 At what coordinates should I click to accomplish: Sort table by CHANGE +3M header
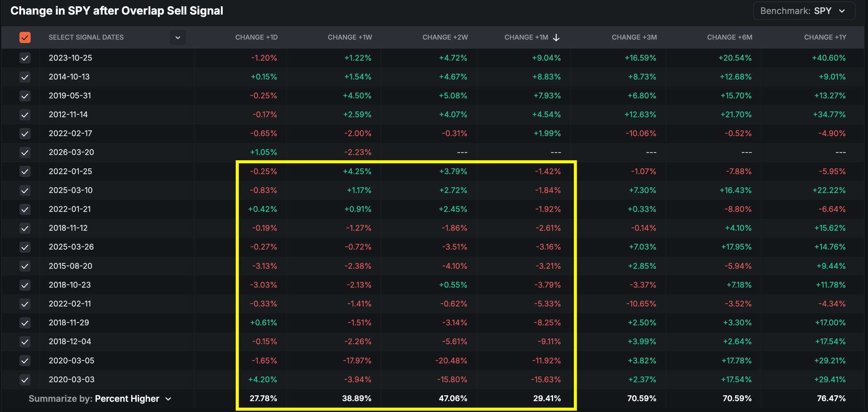634,37
